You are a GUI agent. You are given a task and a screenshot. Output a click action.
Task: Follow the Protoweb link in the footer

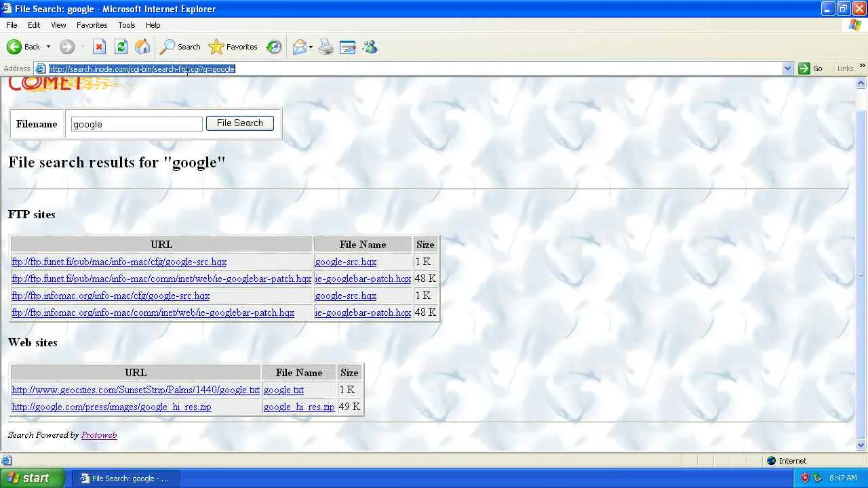pyautogui.click(x=99, y=435)
